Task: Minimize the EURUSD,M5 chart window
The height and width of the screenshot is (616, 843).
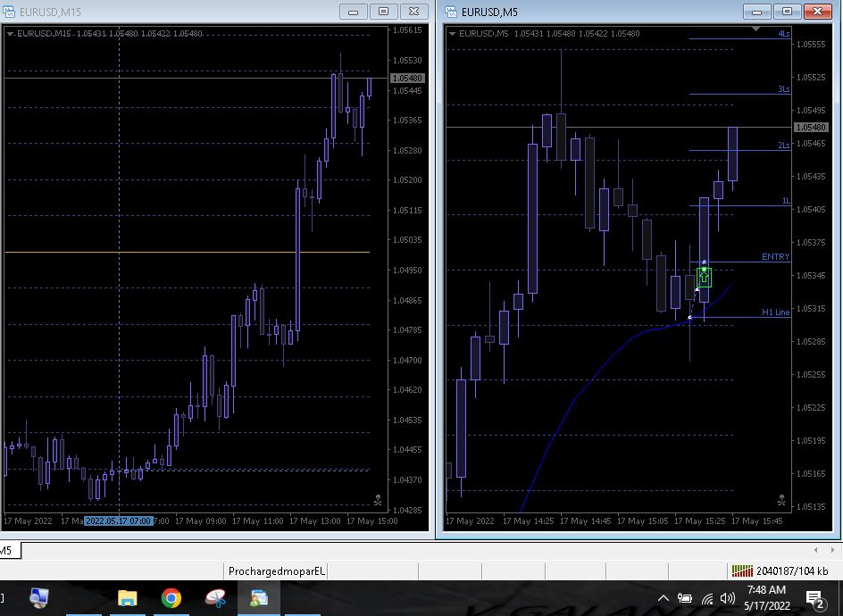Action: 757,12
